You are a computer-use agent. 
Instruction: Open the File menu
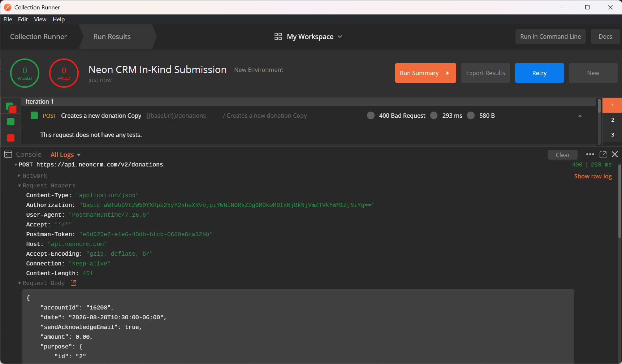point(8,19)
